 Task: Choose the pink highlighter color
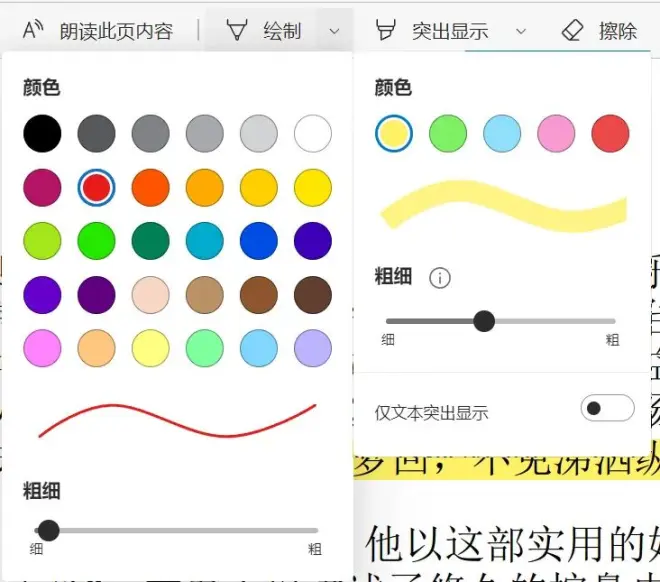[x=556, y=133]
